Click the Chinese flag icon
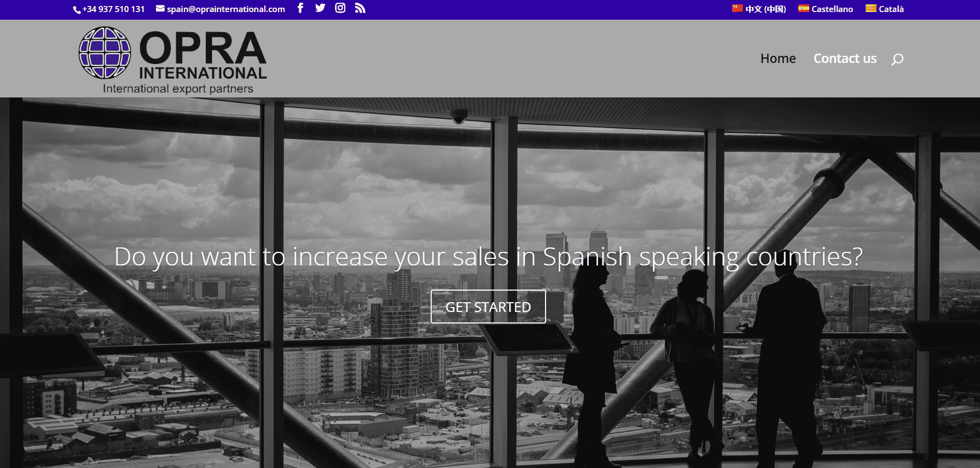This screenshot has width=980, height=468. pos(738,8)
